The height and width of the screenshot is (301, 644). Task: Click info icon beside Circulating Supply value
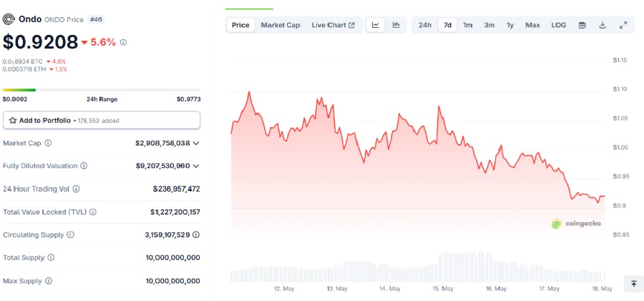196,235
